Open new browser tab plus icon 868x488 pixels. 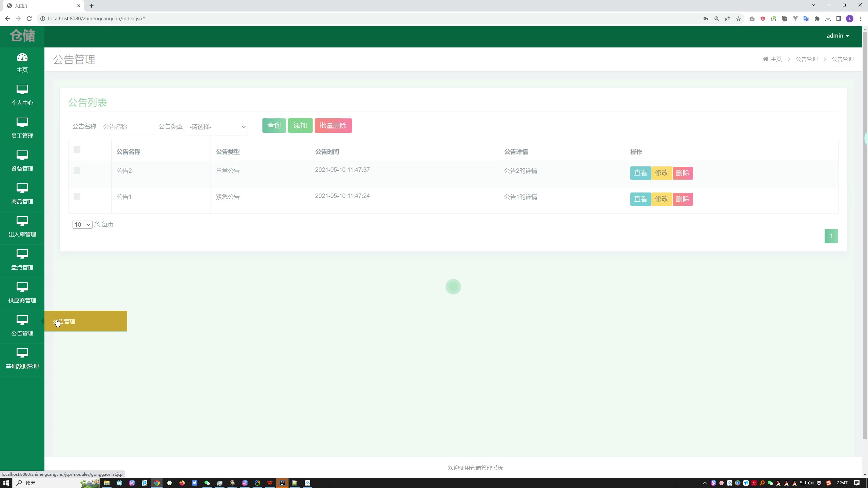point(92,6)
